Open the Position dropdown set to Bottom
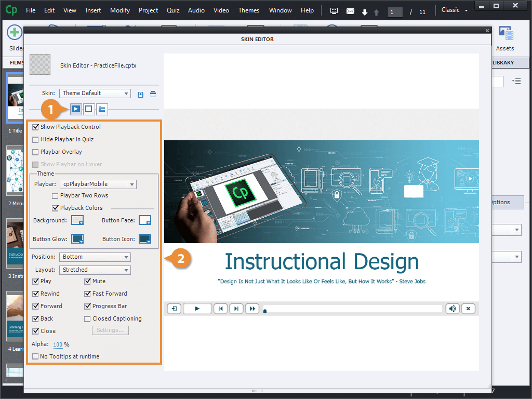The image size is (532, 399). [x=95, y=257]
